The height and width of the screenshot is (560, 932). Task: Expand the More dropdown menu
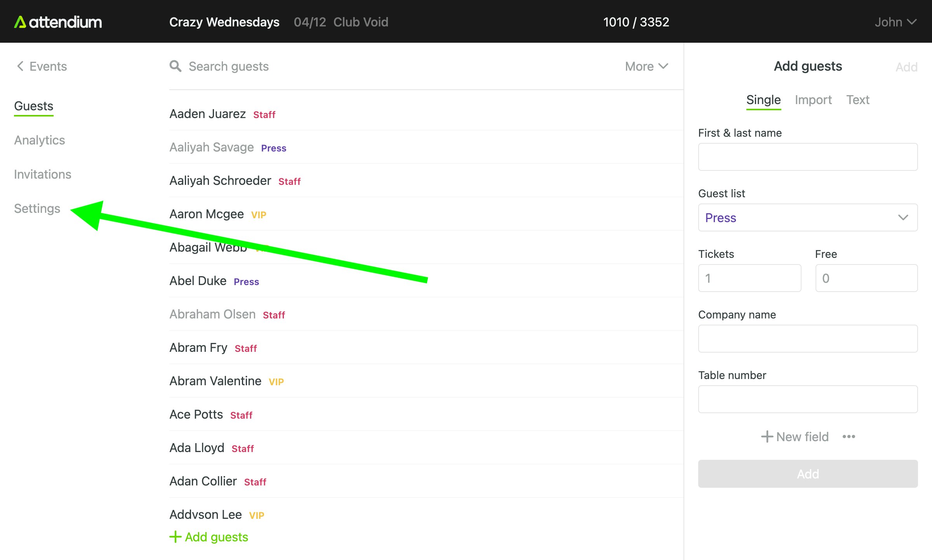click(x=646, y=66)
